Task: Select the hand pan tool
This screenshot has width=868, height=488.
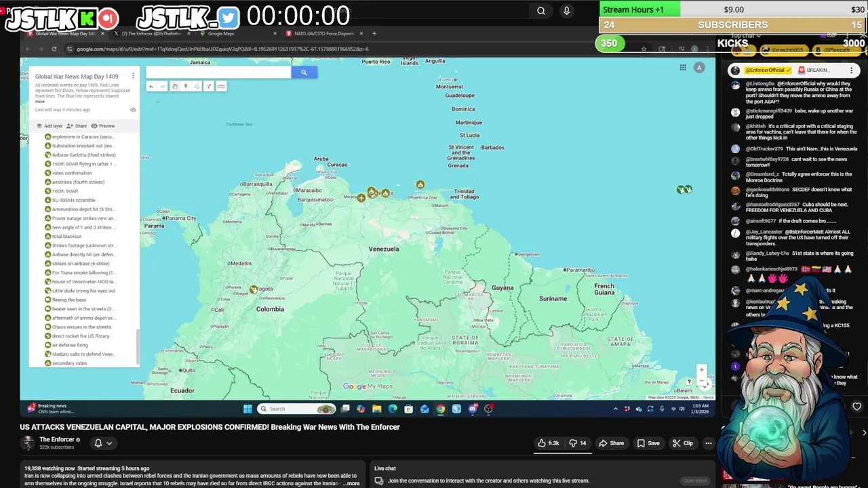Action: [175, 86]
